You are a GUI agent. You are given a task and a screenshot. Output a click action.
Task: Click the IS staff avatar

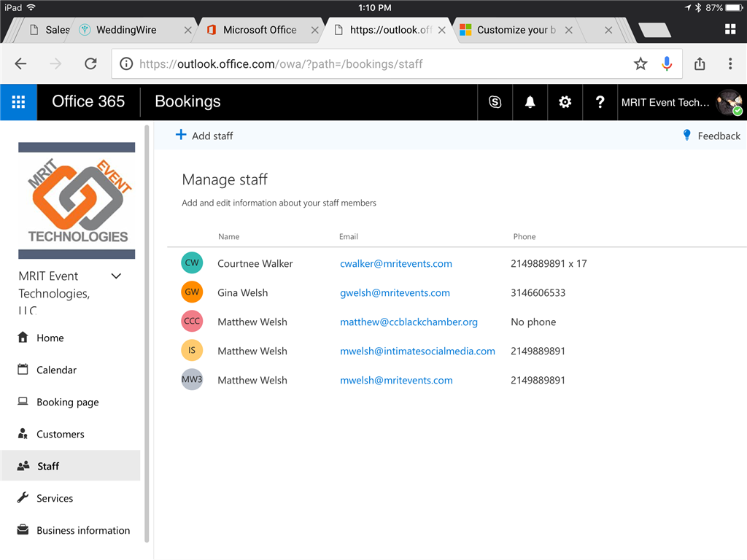(192, 351)
